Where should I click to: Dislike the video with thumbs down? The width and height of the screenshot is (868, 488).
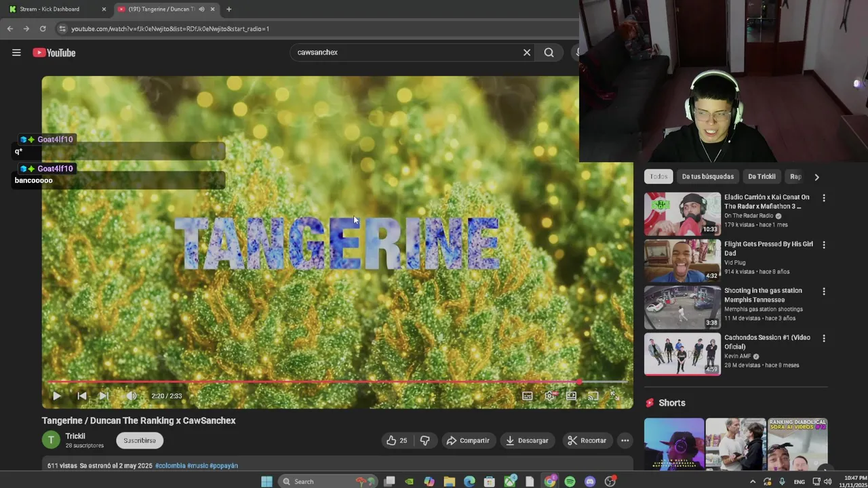pos(425,441)
